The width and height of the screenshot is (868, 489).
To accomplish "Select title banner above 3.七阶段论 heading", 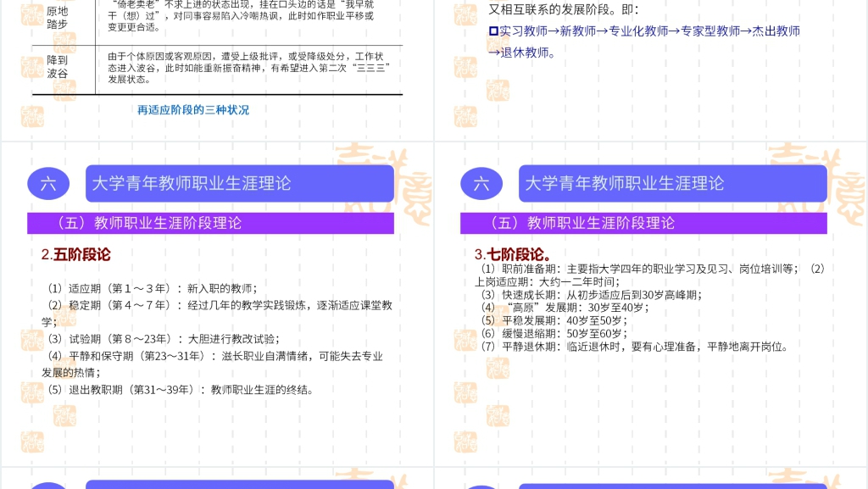I will coord(672,183).
